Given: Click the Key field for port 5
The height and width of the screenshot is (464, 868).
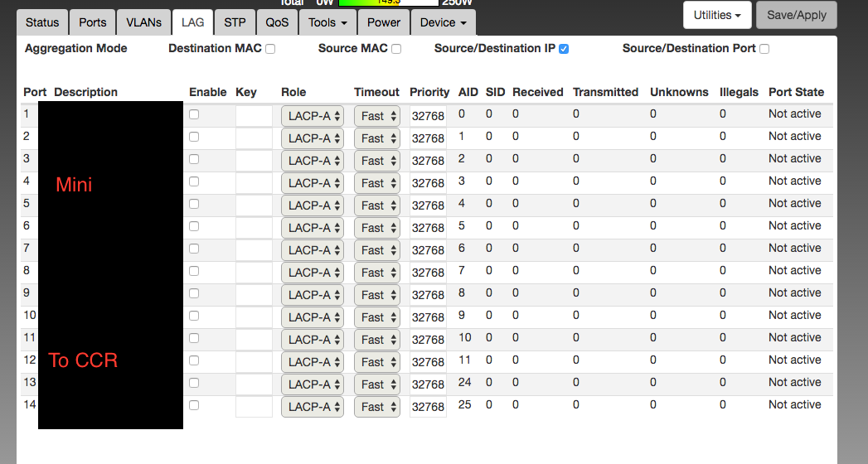Looking at the screenshot, I should click(x=254, y=205).
